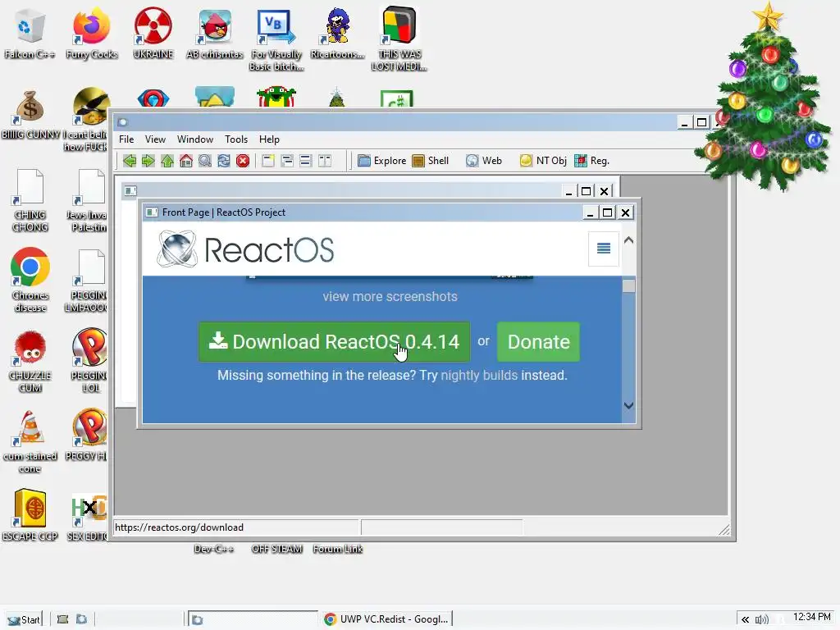Click the new window icon with yellow header
The width and height of the screenshot is (840, 630).
(268, 161)
